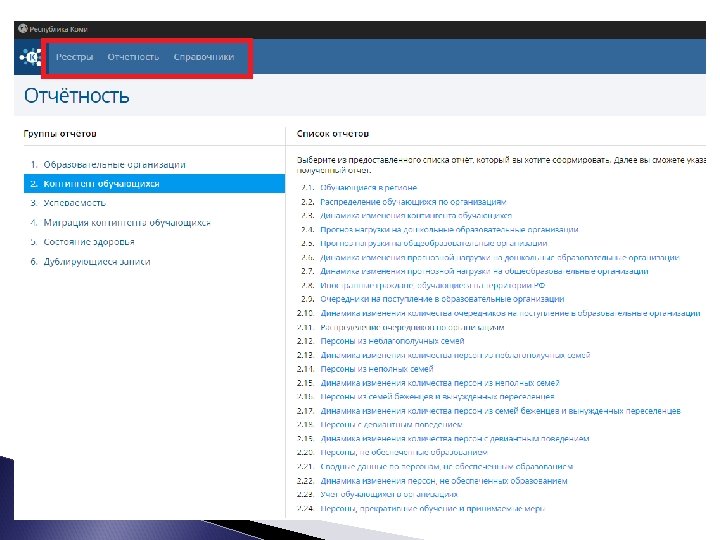Open report 2.19 dynamics of persons with deviant behavior
This screenshot has height=540, width=720.
click(x=455, y=439)
